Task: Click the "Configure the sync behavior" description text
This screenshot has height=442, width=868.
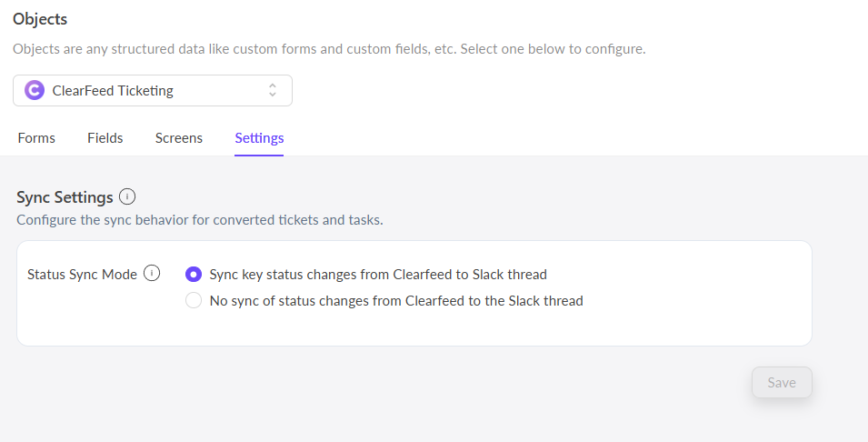Action: coord(199,220)
